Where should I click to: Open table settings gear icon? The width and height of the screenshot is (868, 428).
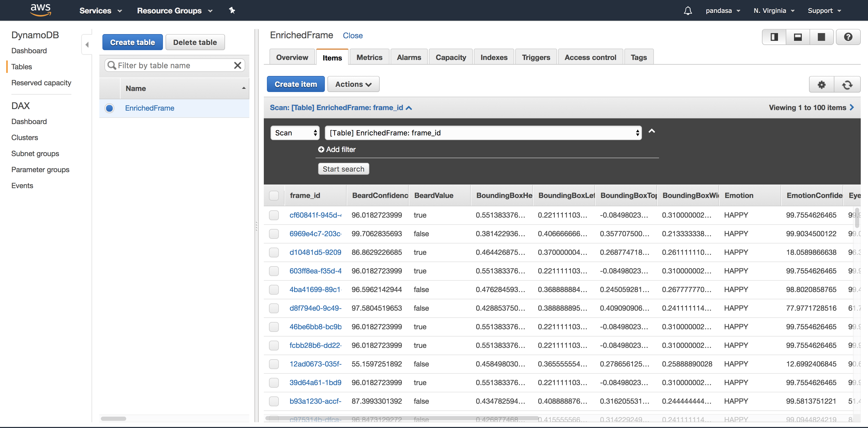[x=821, y=85]
